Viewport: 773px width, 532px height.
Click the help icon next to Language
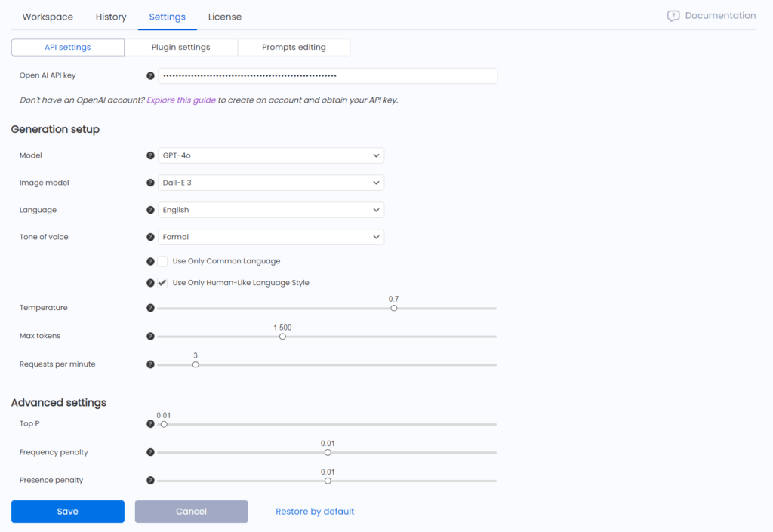click(150, 210)
